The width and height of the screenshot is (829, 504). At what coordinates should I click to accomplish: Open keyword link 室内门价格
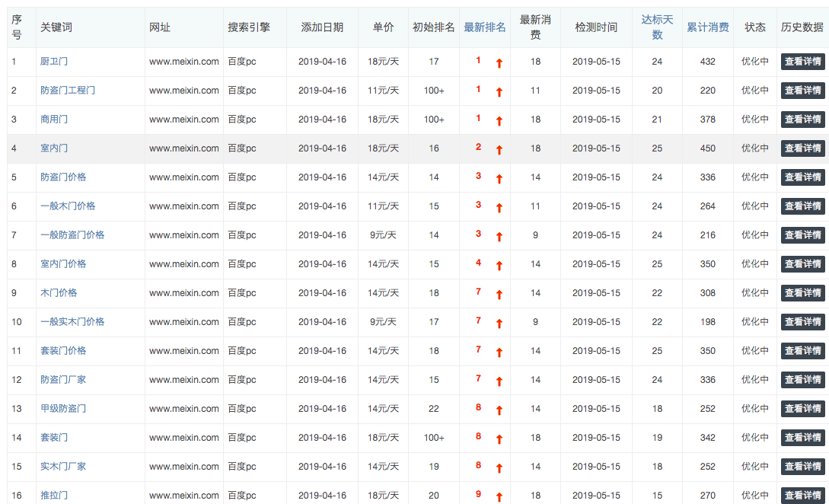63,264
